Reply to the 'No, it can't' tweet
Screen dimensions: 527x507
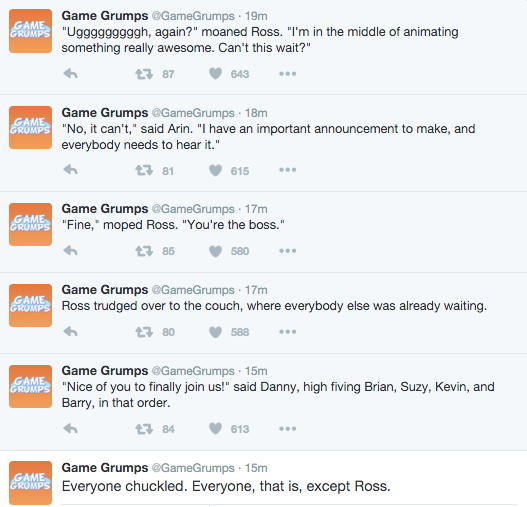(x=71, y=170)
